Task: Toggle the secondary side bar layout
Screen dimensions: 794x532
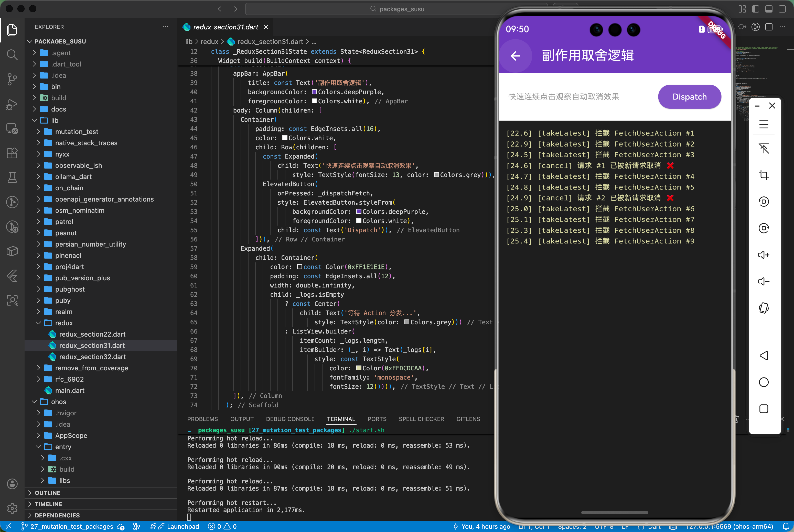Action: coord(782,9)
